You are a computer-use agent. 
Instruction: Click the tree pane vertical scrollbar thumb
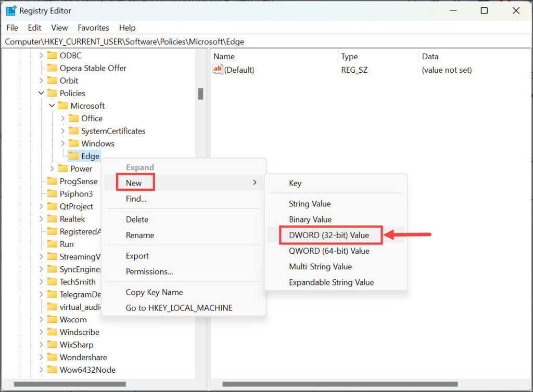pos(200,94)
